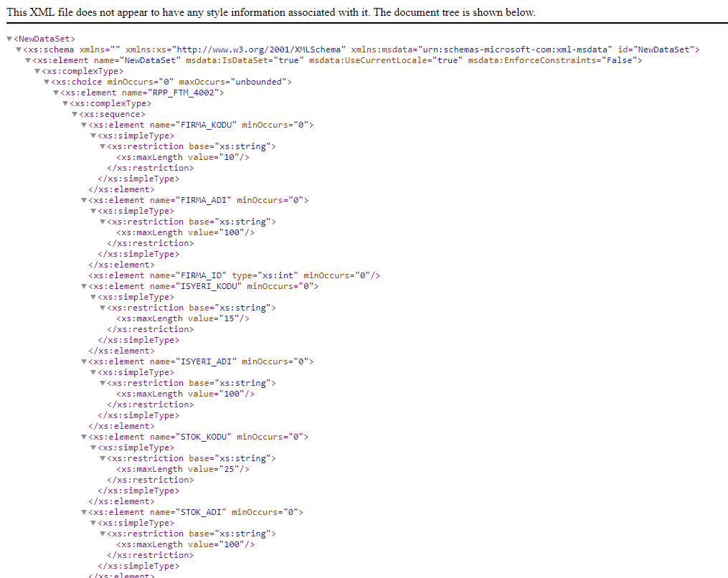Collapse the restriction under FIRMA_KODU
Screen dimensions: 728x578
[103, 146]
